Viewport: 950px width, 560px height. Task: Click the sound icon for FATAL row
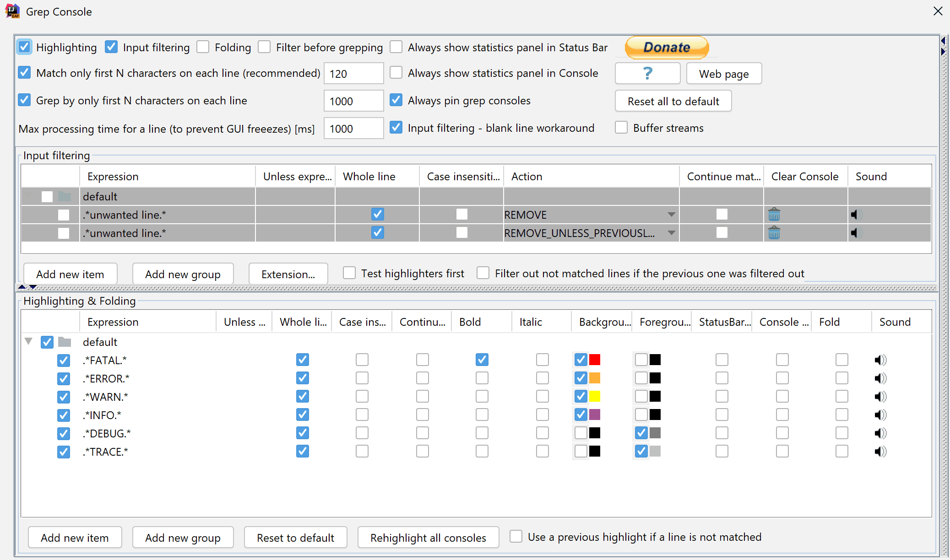880,360
